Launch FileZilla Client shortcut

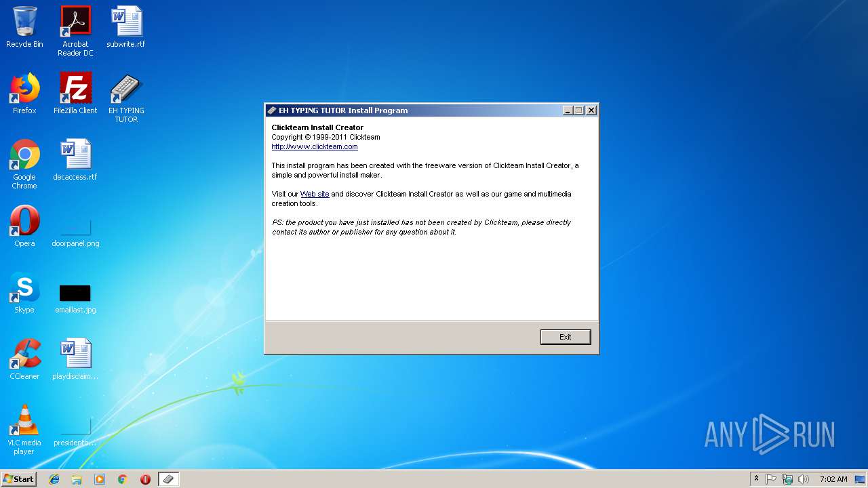point(75,94)
